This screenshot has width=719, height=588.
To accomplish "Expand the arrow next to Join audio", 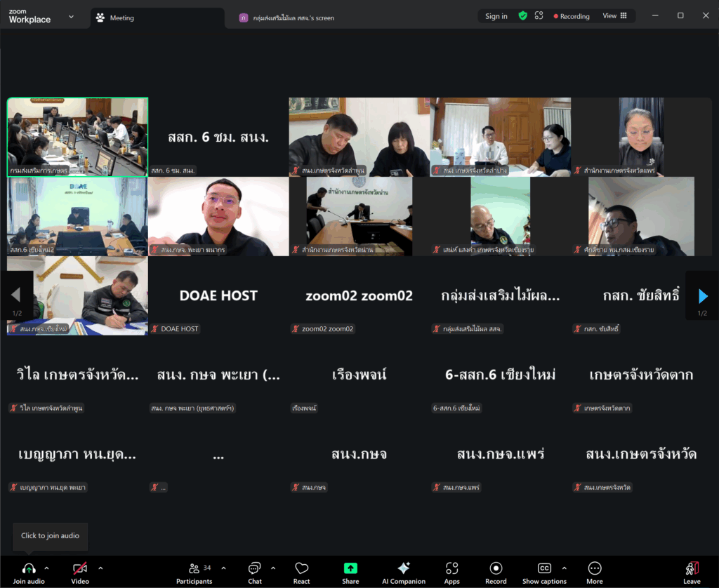I will (47, 568).
